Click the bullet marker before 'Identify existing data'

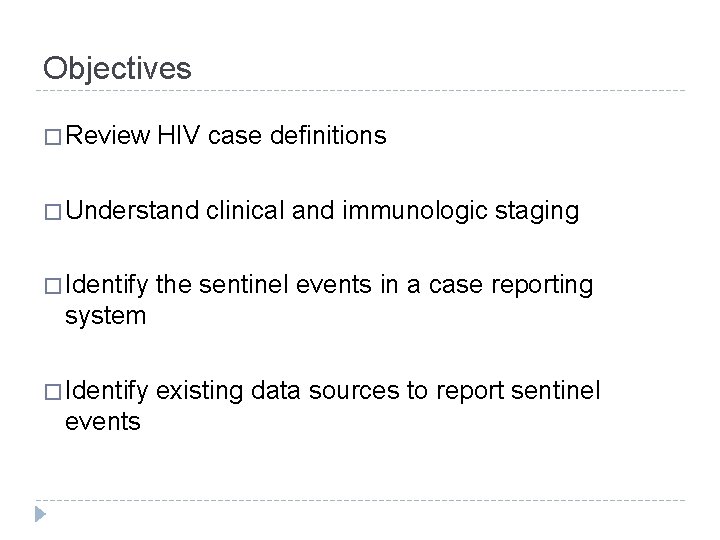pyautogui.click(x=52, y=392)
